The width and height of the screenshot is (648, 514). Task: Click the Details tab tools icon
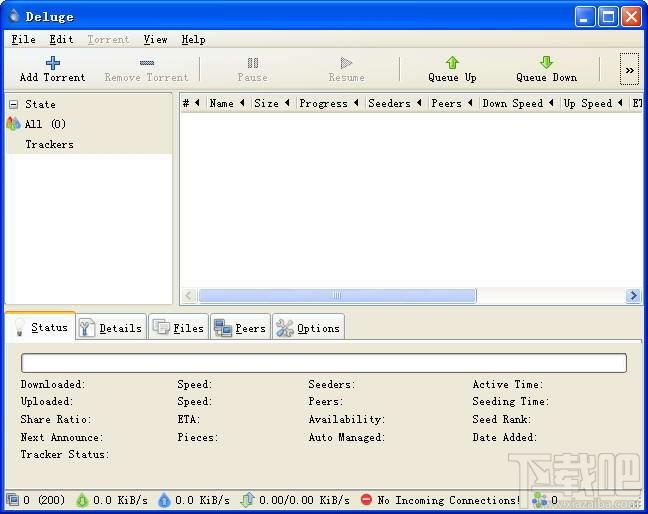[86, 328]
